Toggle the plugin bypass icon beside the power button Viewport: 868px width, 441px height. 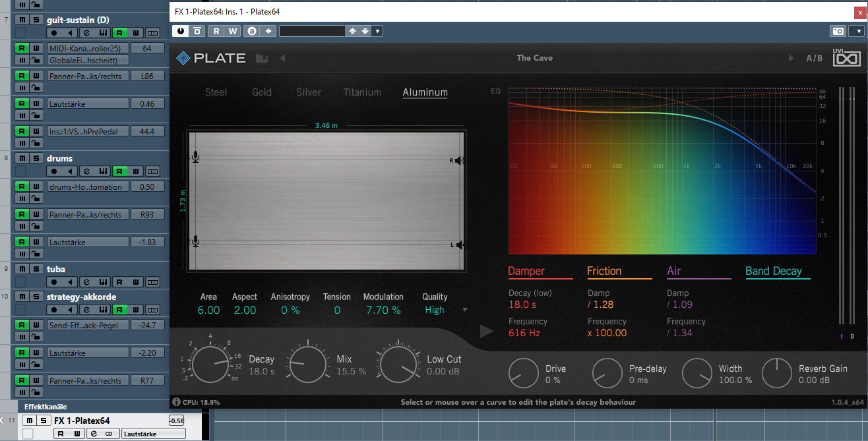click(x=197, y=30)
